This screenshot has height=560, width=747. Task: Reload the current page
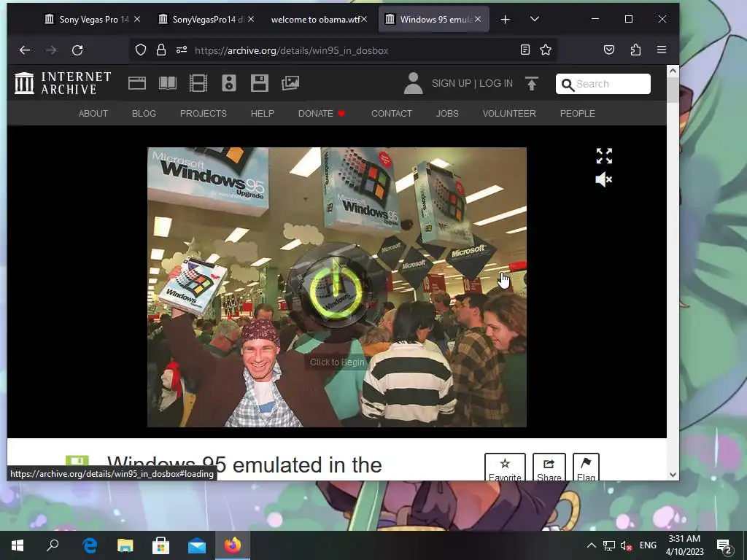pyautogui.click(x=77, y=50)
